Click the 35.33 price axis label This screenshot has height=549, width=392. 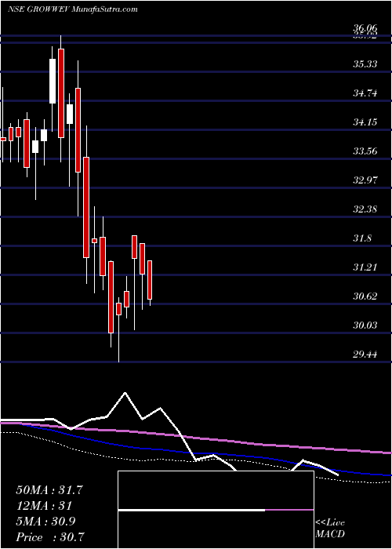(x=365, y=64)
